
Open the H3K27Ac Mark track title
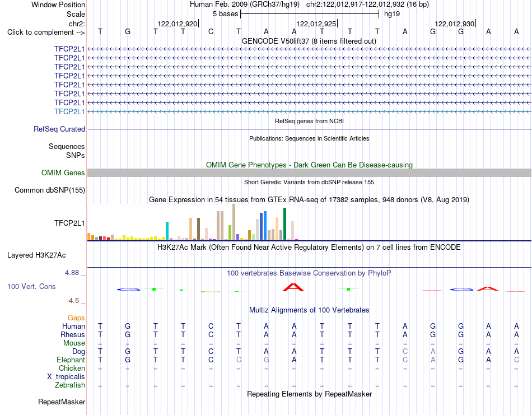(309, 247)
